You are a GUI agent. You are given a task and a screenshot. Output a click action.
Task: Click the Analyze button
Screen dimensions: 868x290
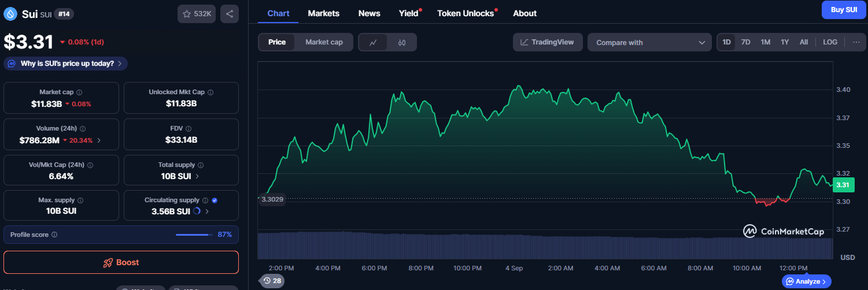[x=807, y=281]
